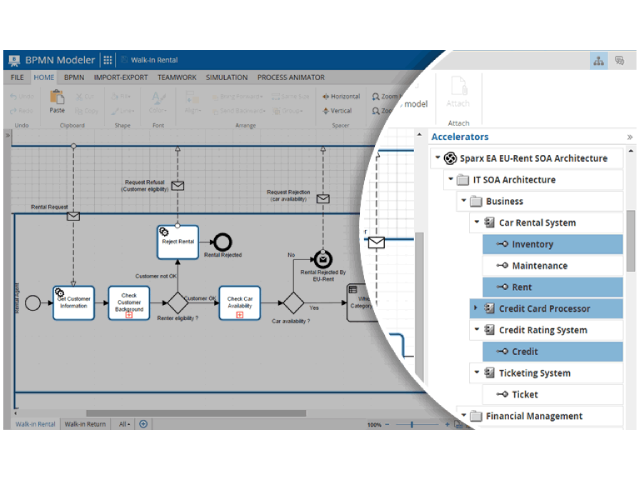
Task: Open the app launcher grid icon
Action: tap(107, 60)
